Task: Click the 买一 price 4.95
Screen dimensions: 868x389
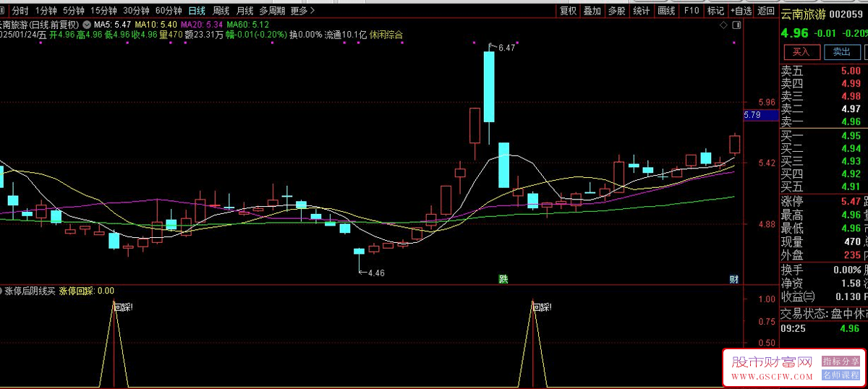Action: point(851,136)
